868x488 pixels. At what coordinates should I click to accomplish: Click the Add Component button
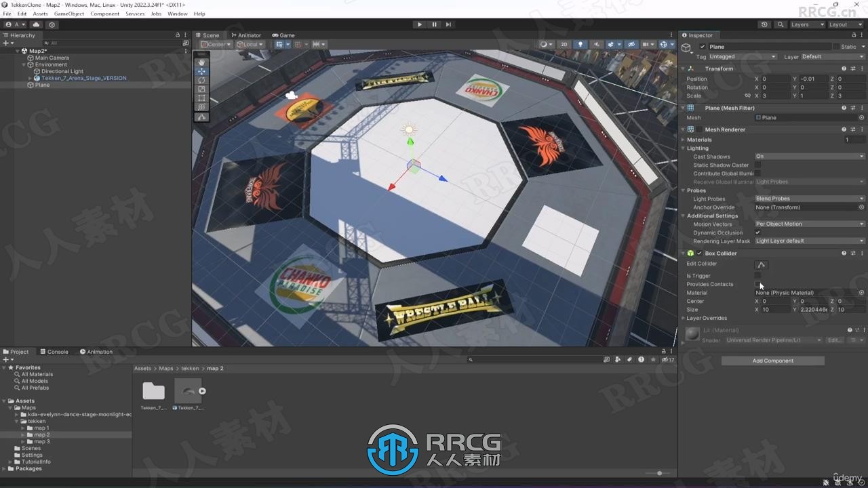click(x=773, y=361)
